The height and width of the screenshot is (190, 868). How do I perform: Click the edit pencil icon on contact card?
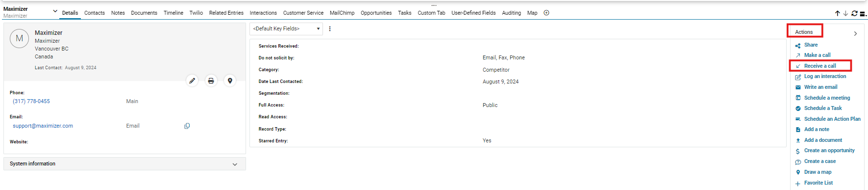coord(192,81)
